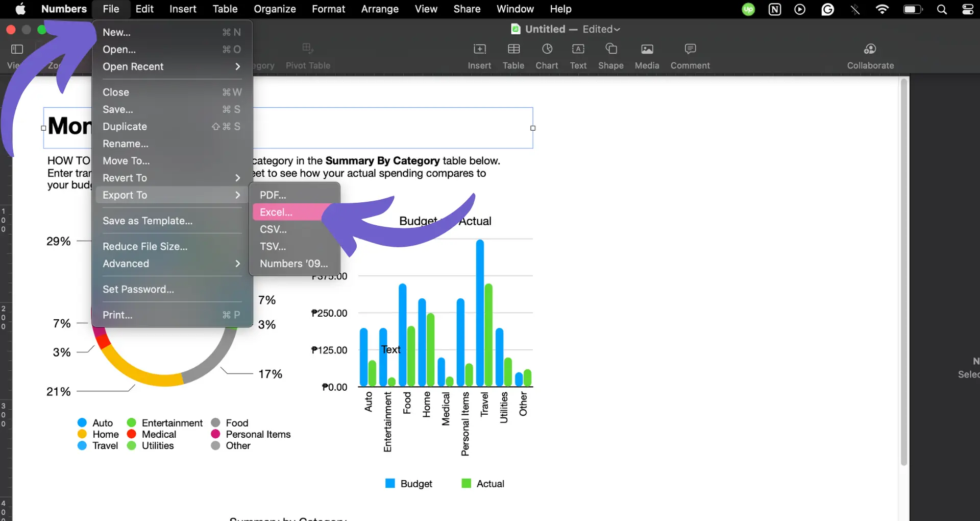The width and height of the screenshot is (980, 521).
Task: Expand the Advanced submenu
Action: click(x=171, y=264)
